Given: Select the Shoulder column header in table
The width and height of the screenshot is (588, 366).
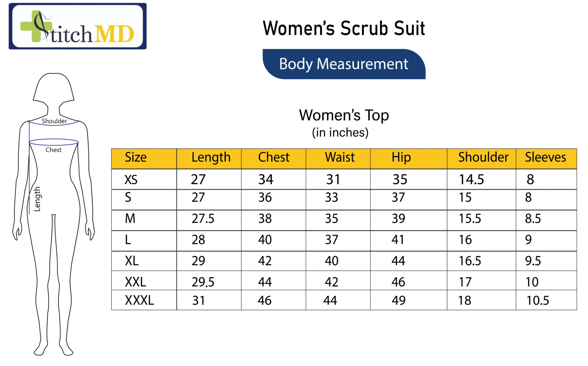Looking at the screenshot, I should (483, 157).
